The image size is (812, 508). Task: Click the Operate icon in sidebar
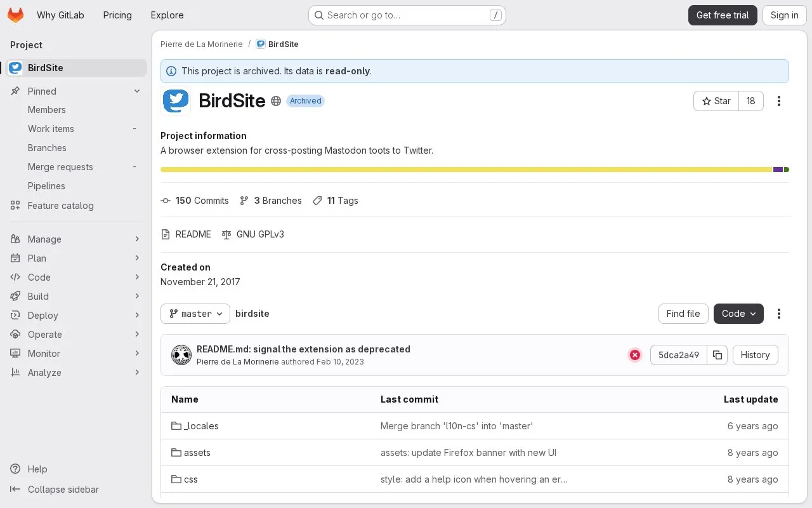pyautogui.click(x=15, y=335)
